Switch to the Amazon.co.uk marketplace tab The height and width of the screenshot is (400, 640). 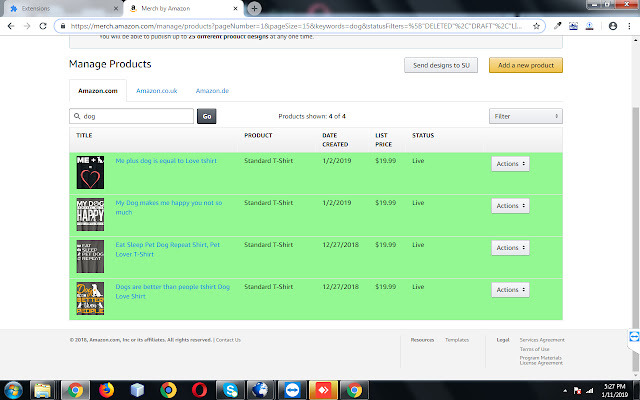(x=157, y=91)
